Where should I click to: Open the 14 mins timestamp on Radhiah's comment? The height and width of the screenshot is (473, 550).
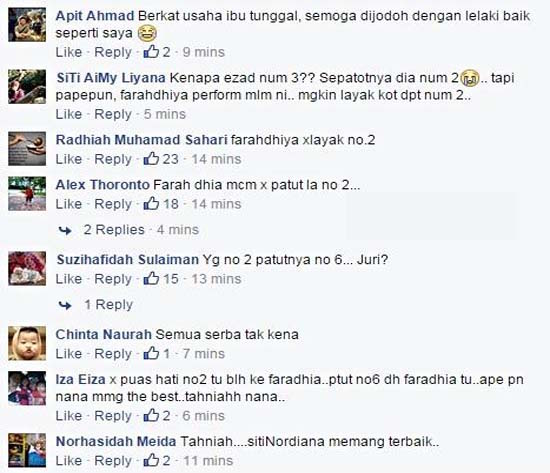[216, 159]
